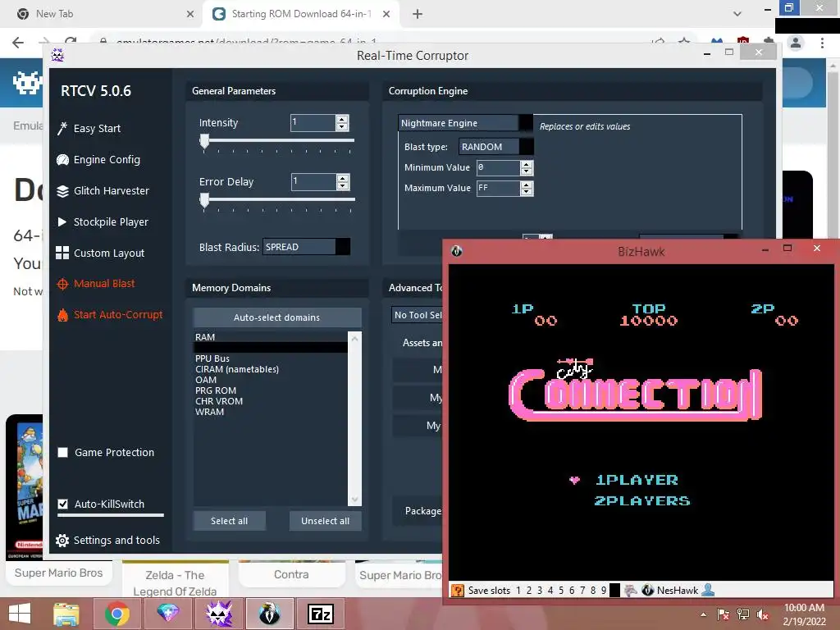Show hidden tray icons arrow

tap(703, 614)
